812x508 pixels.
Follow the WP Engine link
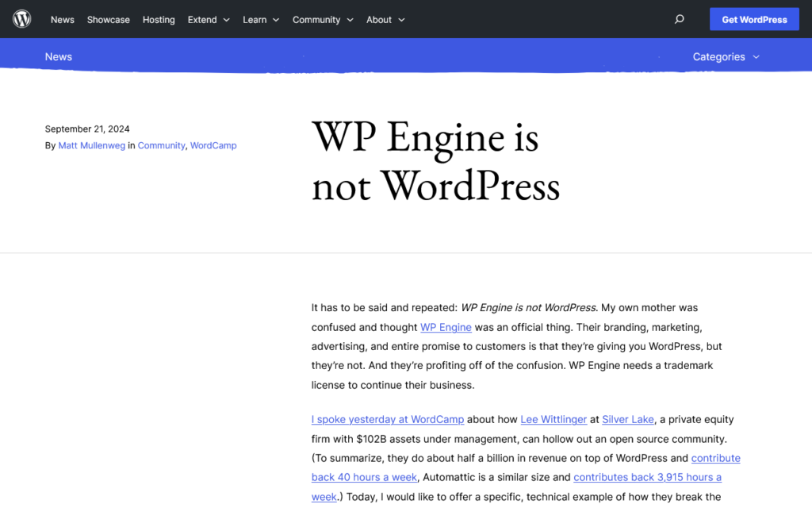click(446, 327)
